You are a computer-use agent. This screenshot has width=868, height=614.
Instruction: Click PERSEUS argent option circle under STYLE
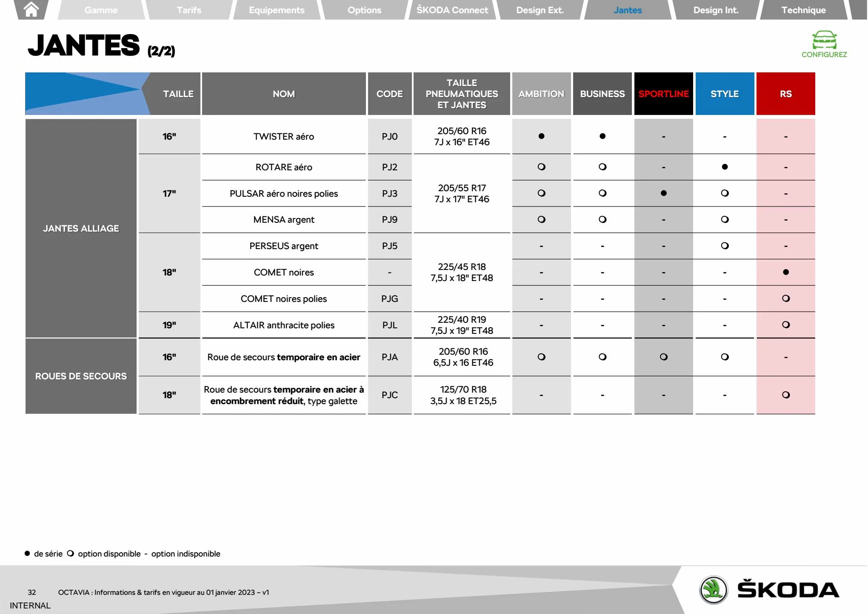(x=725, y=246)
